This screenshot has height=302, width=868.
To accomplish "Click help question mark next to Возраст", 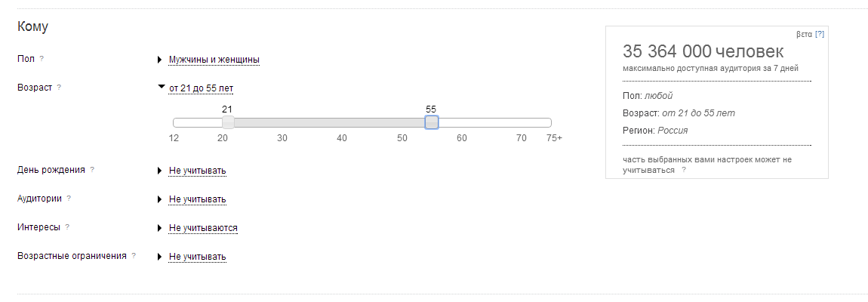I will point(59,87).
